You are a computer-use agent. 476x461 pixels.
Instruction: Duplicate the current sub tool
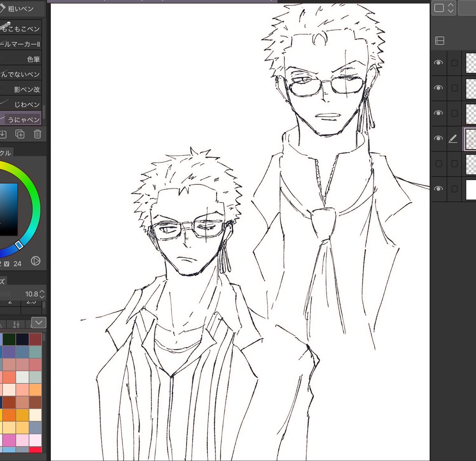click(20, 134)
